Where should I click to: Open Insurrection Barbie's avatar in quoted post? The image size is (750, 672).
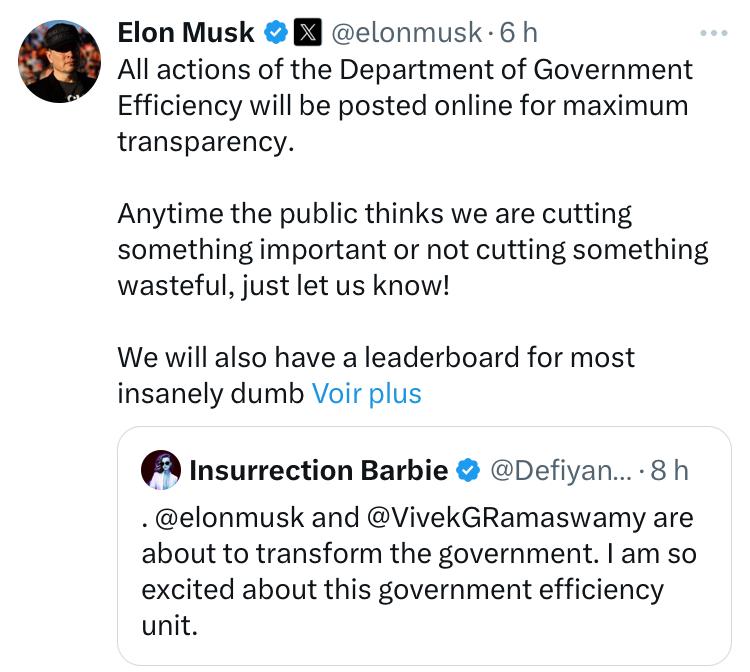(161, 470)
